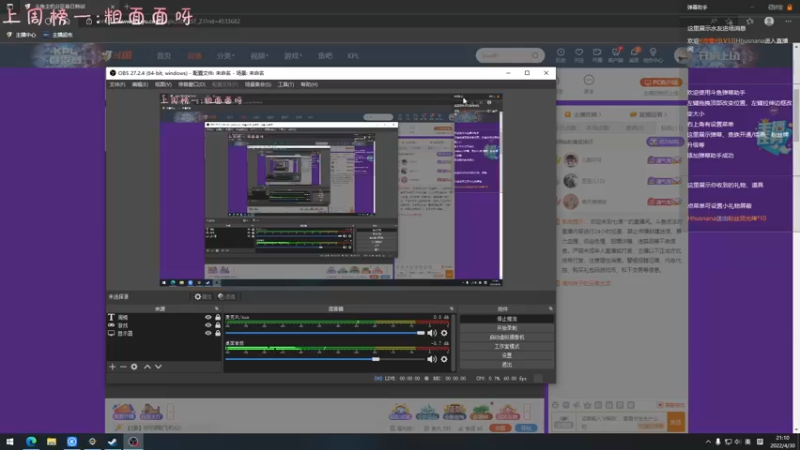Toggle the lock on the display capture source
Viewport: 800px width, 450px height.
(218, 333)
